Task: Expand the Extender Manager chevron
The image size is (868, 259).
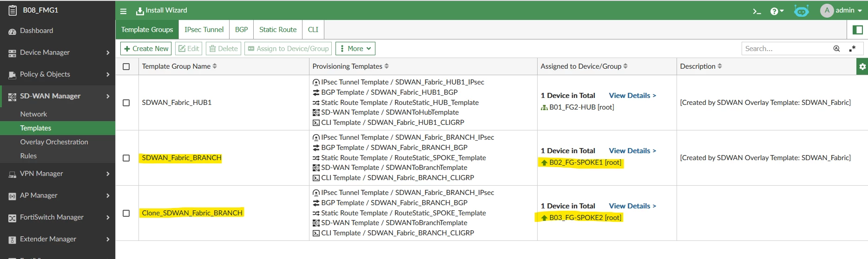Action: (108, 239)
